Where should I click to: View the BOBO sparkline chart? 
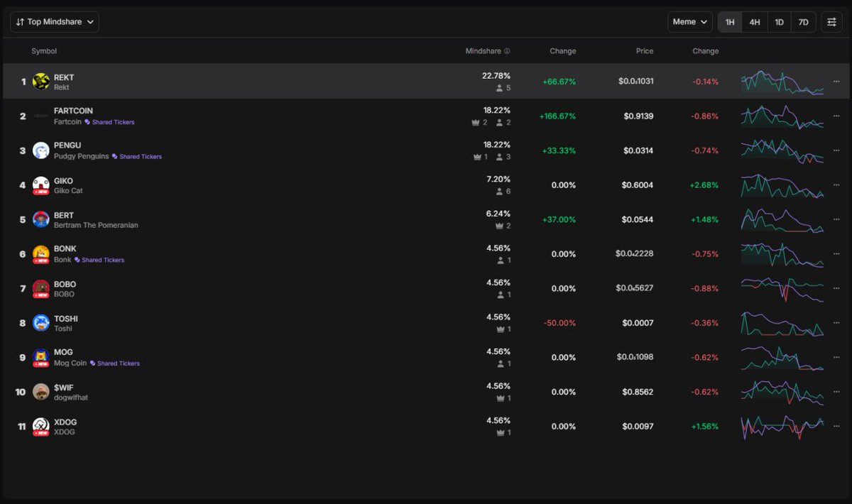(x=782, y=288)
